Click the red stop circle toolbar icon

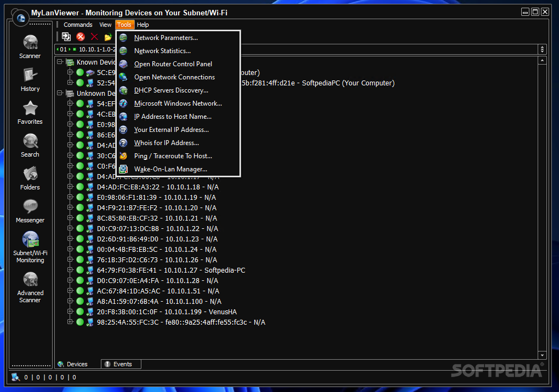pos(81,37)
